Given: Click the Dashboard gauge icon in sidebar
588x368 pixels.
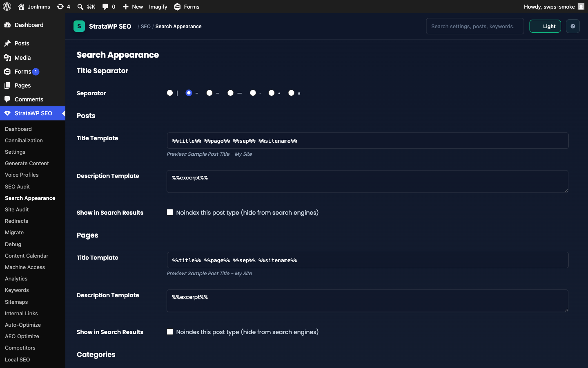Looking at the screenshot, I should pyautogui.click(x=7, y=25).
